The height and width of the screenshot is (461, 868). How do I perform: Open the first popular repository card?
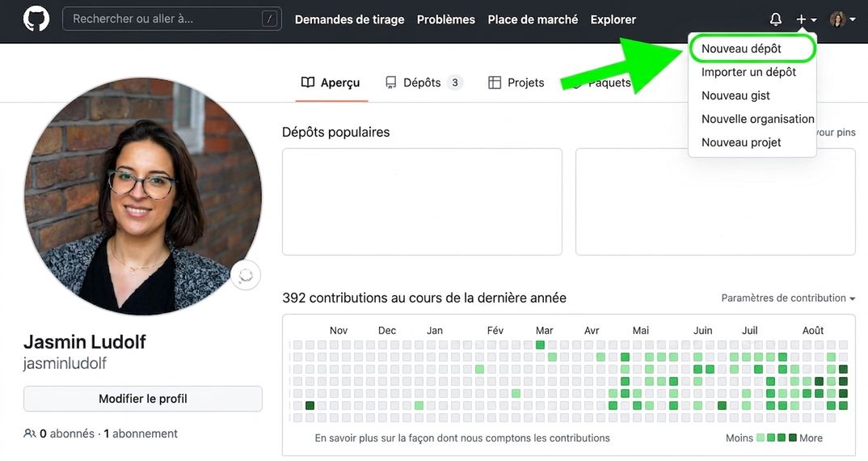pyautogui.click(x=422, y=201)
